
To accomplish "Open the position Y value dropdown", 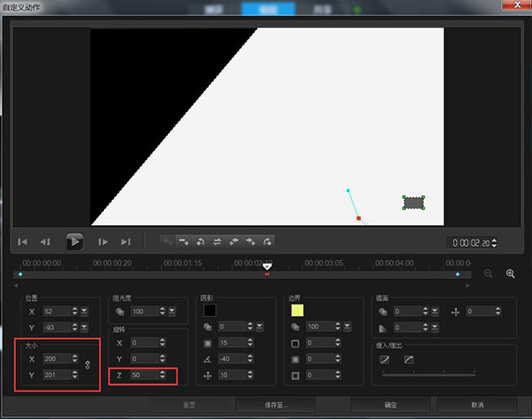I will tap(84, 328).
